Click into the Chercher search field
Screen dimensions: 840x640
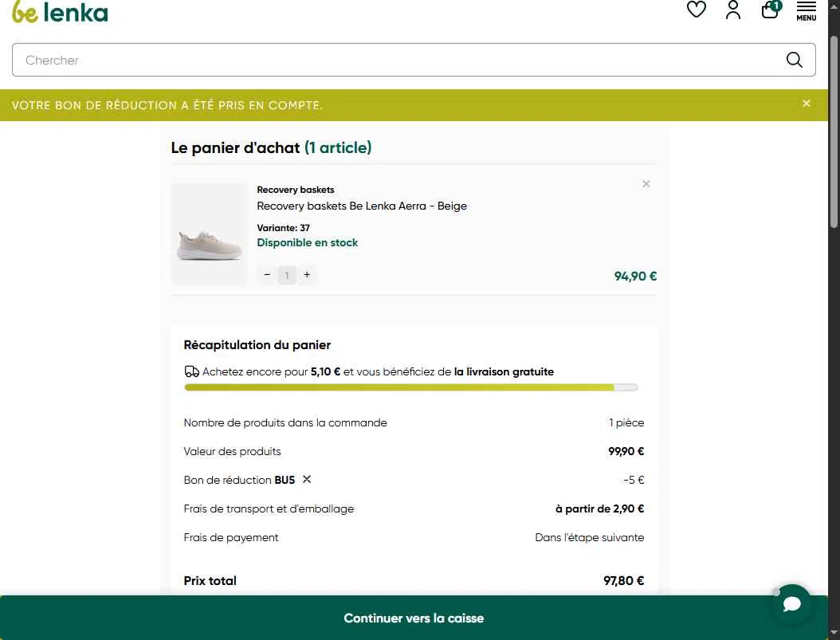[396, 60]
